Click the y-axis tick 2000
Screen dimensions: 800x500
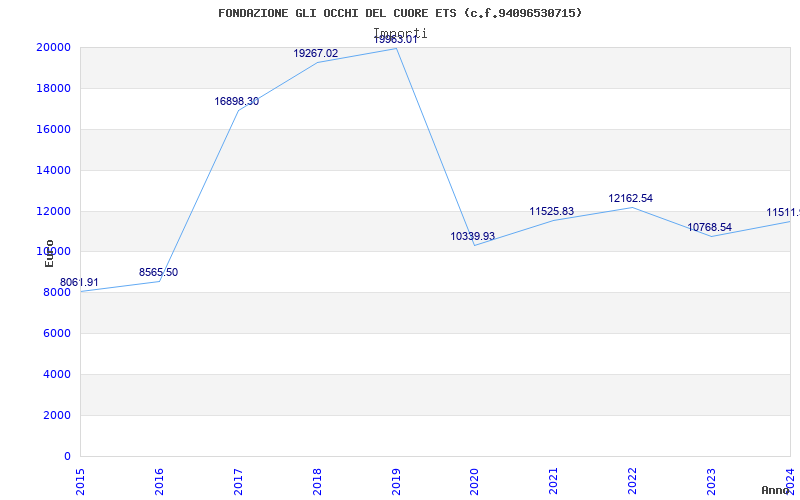(x=56, y=415)
